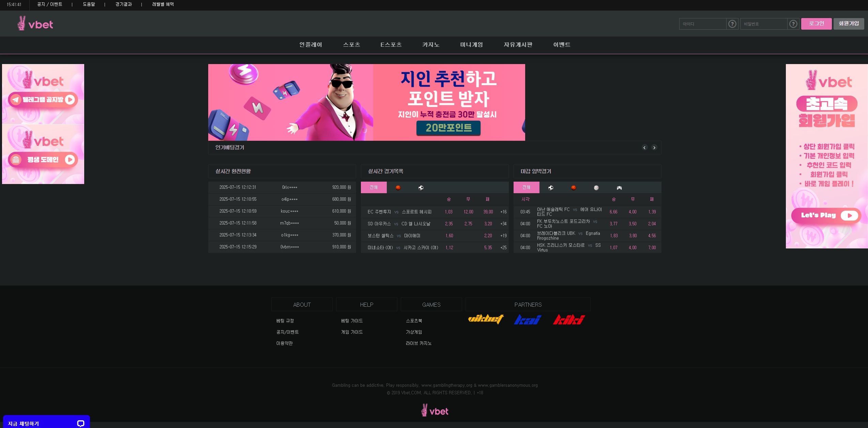Open the 베팅 규정 footer link
Viewport: 868px width, 428px height.
pyautogui.click(x=285, y=321)
